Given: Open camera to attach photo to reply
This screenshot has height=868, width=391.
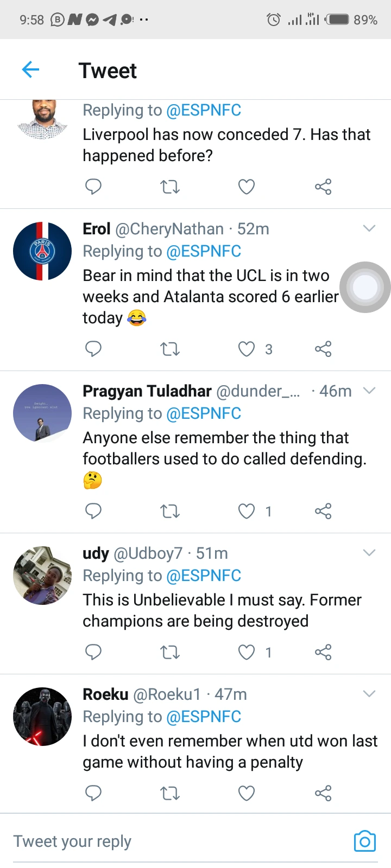Looking at the screenshot, I should [365, 841].
